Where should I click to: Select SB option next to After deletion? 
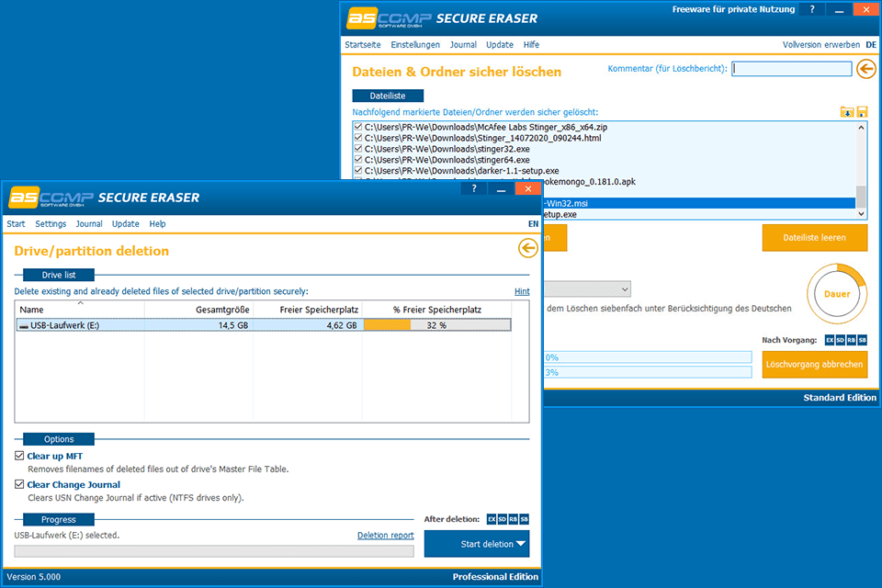(x=525, y=519)
